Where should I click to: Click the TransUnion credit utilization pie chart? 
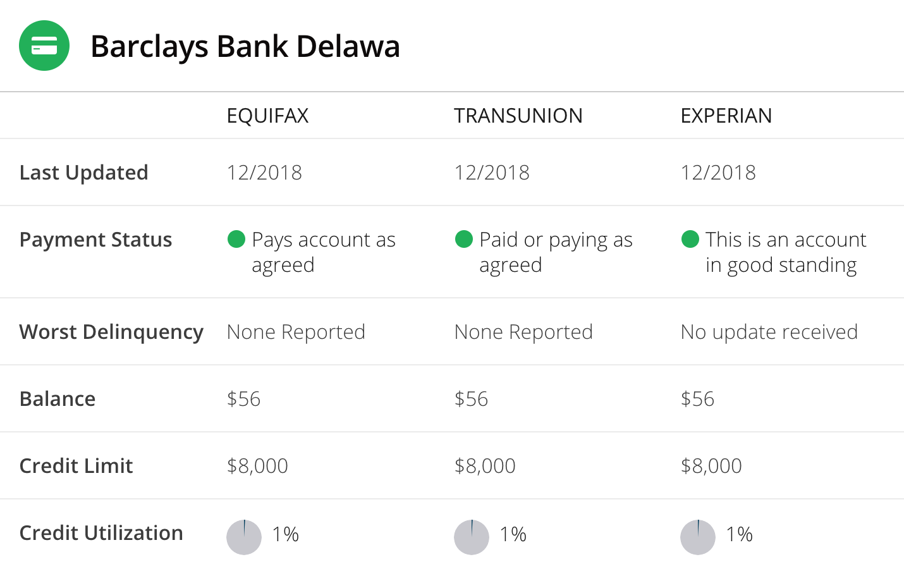[472, 537]
